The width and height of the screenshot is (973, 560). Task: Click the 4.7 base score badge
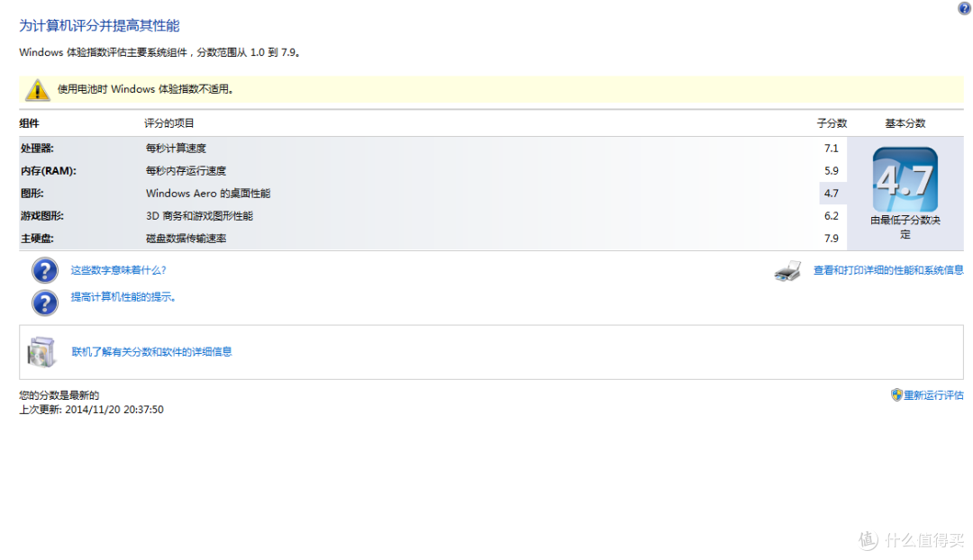pos(905,179)
